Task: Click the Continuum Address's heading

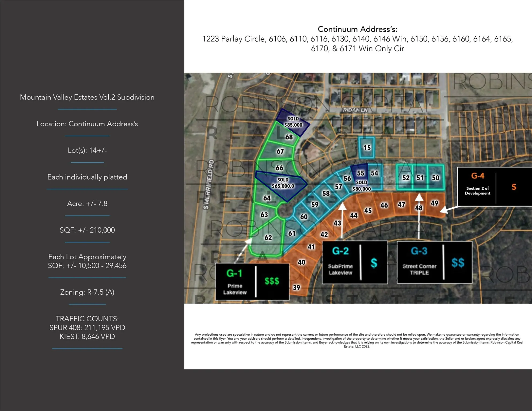Action: 357,29
